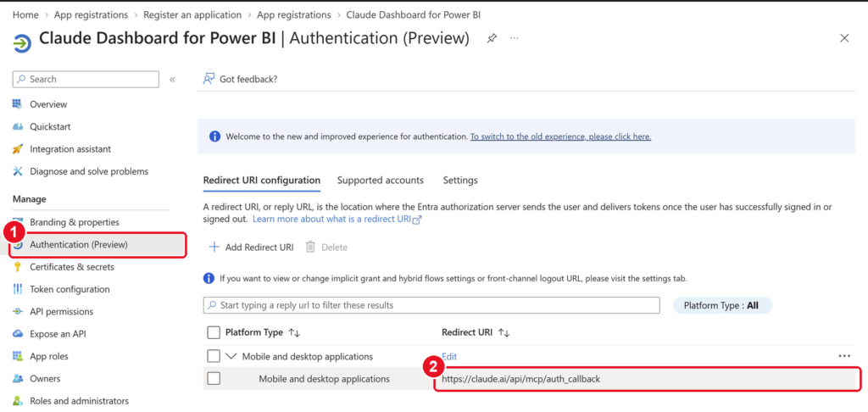Switch to Settings tab
This screenshot has width=868, height=412.
pos(460,181)
